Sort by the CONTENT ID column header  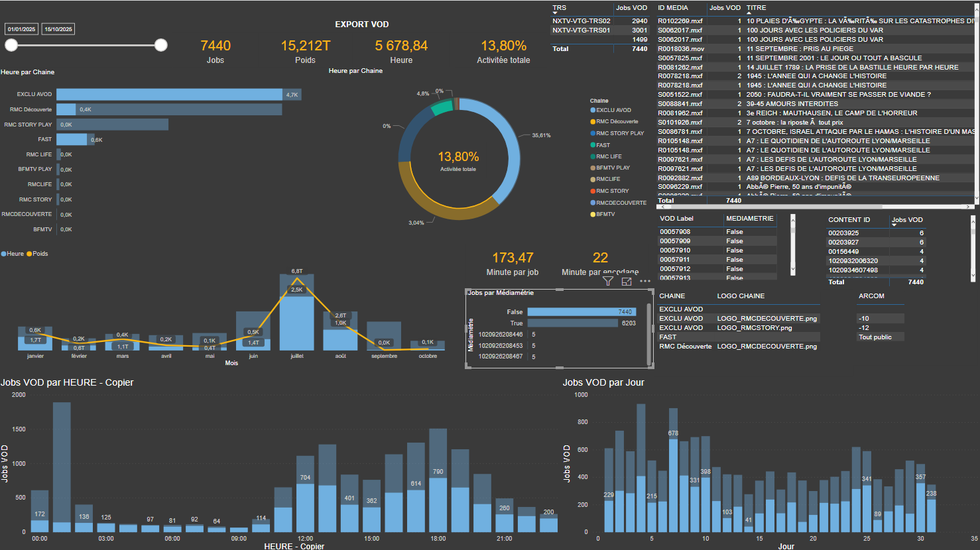tap(849, 220)
